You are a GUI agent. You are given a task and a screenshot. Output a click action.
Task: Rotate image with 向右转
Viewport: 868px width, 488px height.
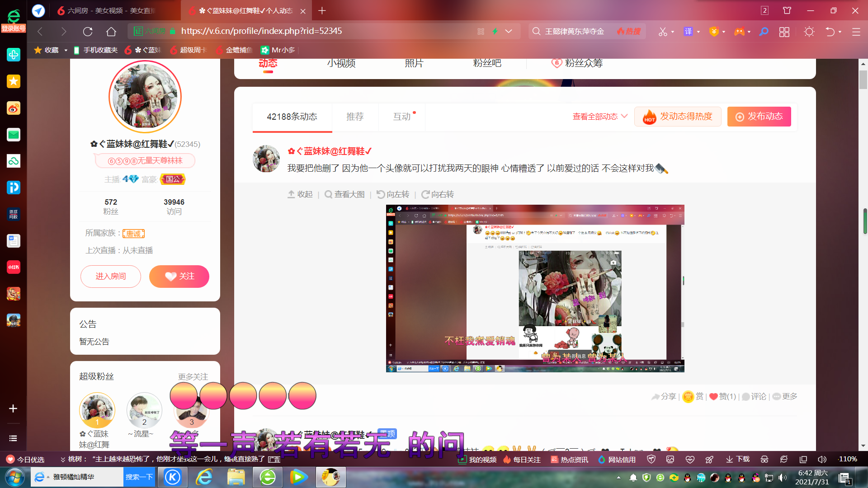coord(437,194)
